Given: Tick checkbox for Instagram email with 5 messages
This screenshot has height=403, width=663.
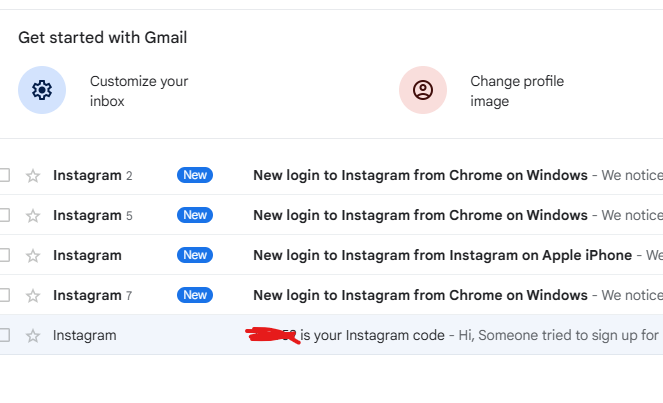Looking at the screenshot, I should point(4,215).
